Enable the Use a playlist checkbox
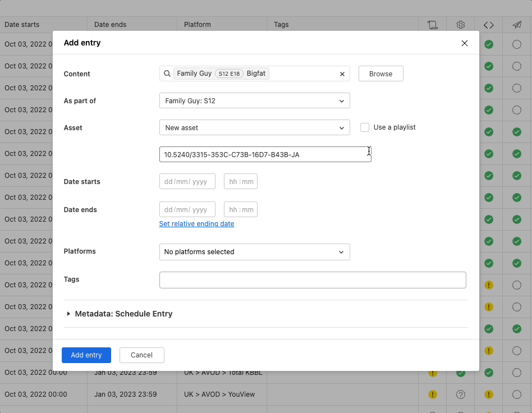 (x=365, y=127)
